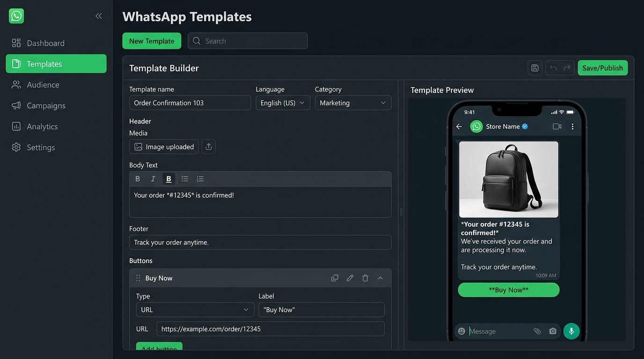Image resolution: width=644 pixels, height=359 pixels.
Task: Go to the Audience page
Action: pyautogui.click(x=56, y=85)
